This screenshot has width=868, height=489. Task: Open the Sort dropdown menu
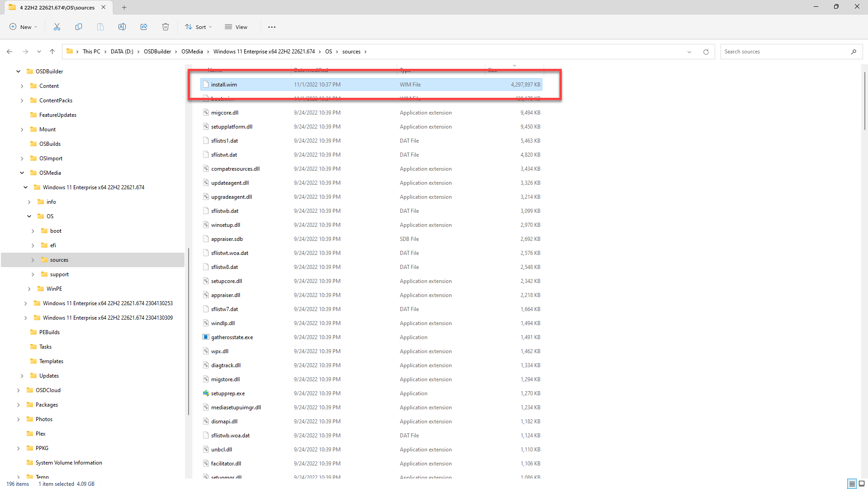(x=198, y=27)
